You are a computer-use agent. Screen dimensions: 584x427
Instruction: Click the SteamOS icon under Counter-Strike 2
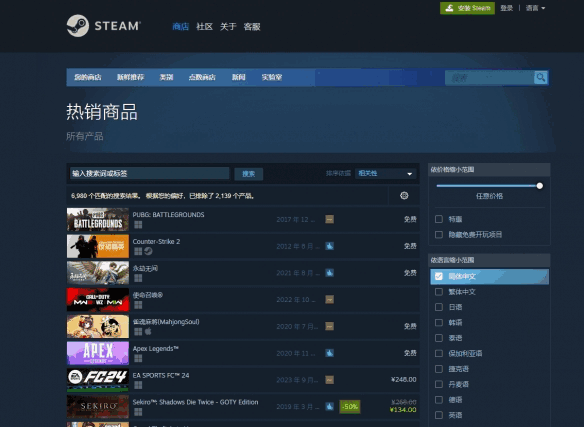(x=148, y=251)
